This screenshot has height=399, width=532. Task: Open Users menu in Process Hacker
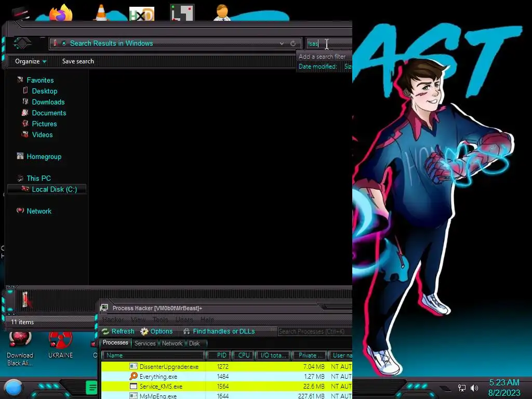(x=184, y=320)
